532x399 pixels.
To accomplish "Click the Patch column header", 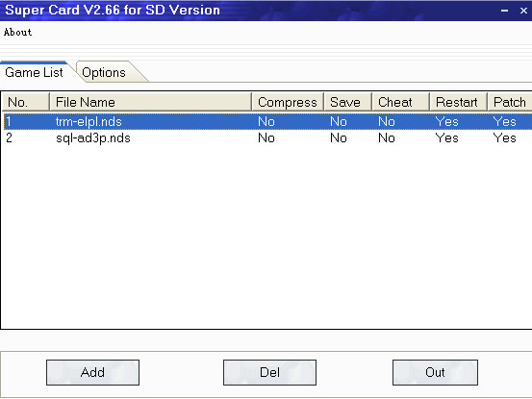I will [x=510, y=102].
